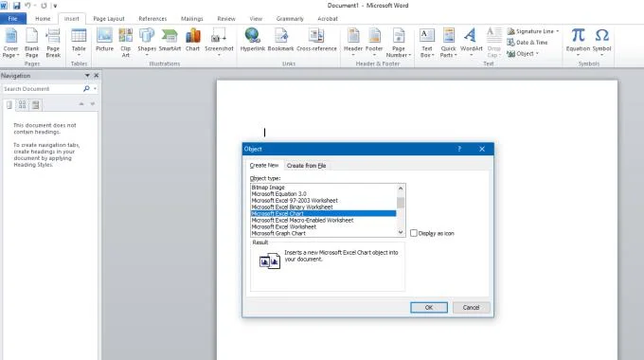Open the WordArt gallery
Image resolution: width=644 pixels, height=360 pixels.
coord(471,42)
